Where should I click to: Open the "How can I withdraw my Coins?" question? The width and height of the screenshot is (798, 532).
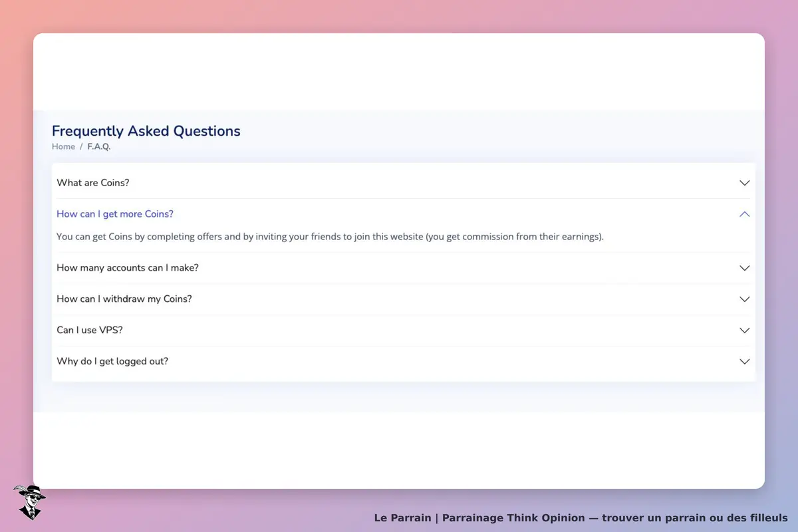coord(124,299)
